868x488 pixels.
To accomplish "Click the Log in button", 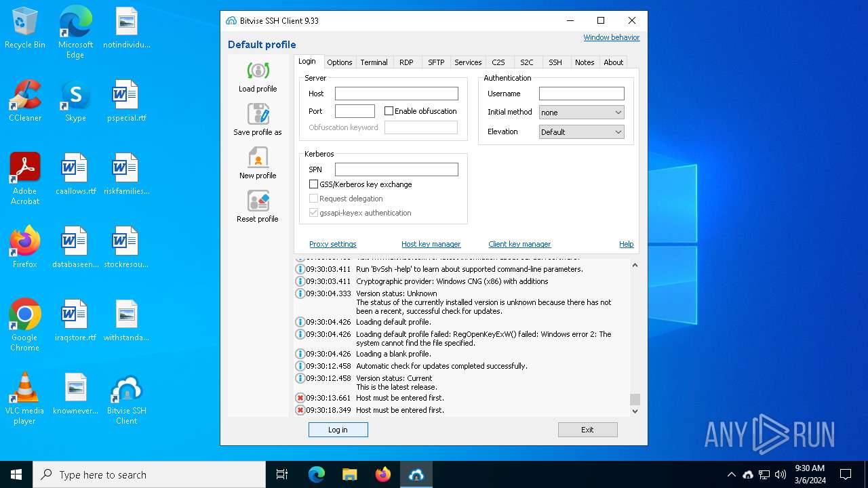I will pyautogui.click(x=338, y=430).
